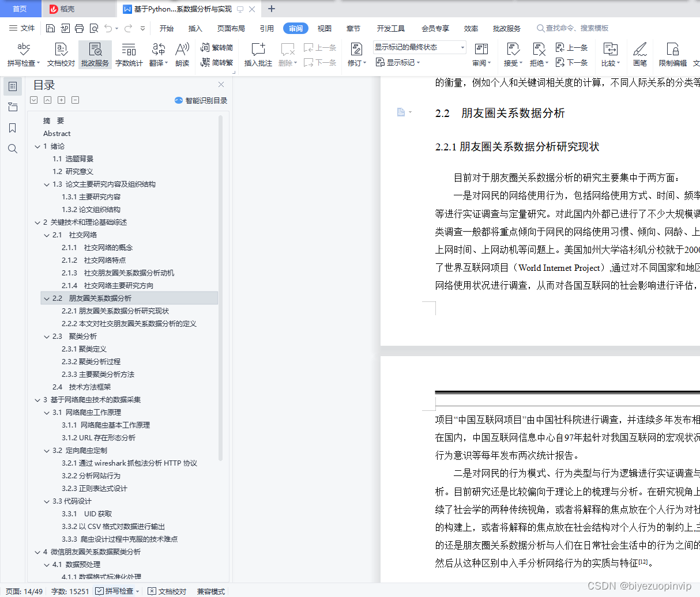The width and height of the screenshot is (700, 597).
Task: Select the 画笔 annotation brush
Action: point(640,54)
